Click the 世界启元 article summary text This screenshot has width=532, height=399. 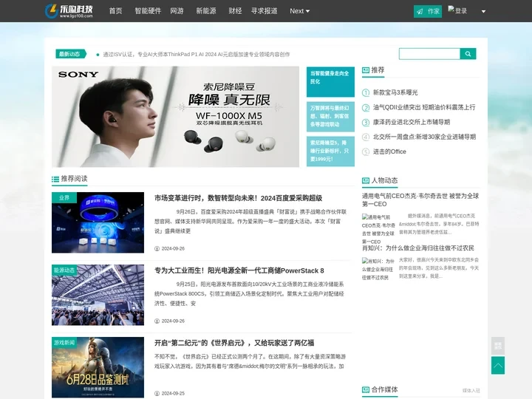pyautogui.click(x=250, y=361)
